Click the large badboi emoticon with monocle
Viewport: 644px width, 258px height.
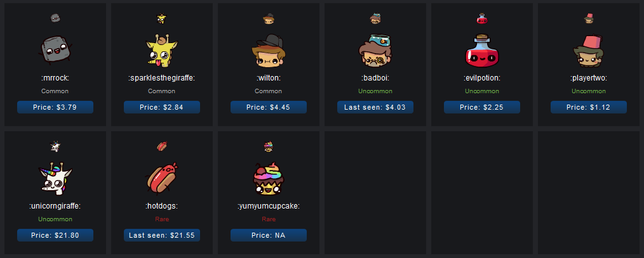pos(375,51)
